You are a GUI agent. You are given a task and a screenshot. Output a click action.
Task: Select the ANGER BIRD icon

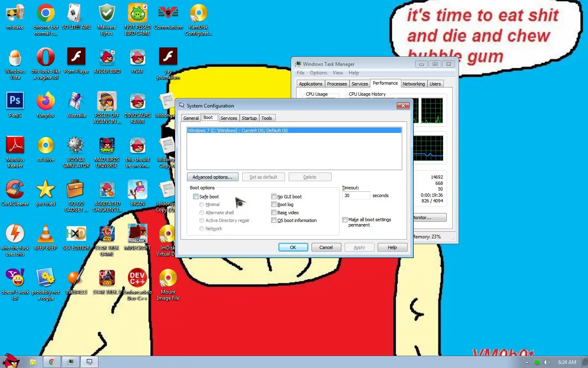(x=107, y=61)
